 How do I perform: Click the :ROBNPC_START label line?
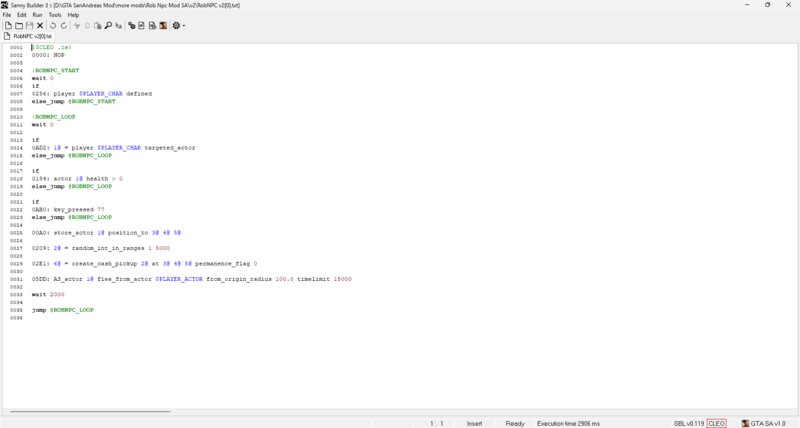coord(56,70)
